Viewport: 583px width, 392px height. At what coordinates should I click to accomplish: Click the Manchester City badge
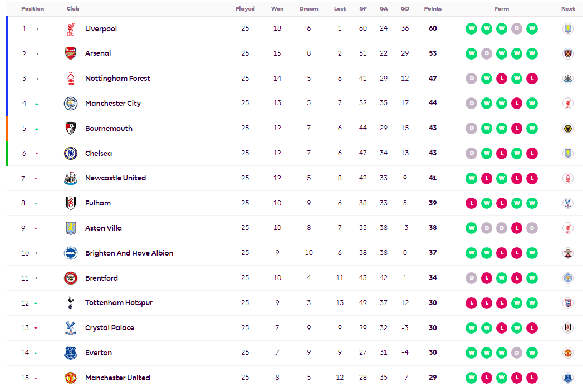click(x=71, y=104)
